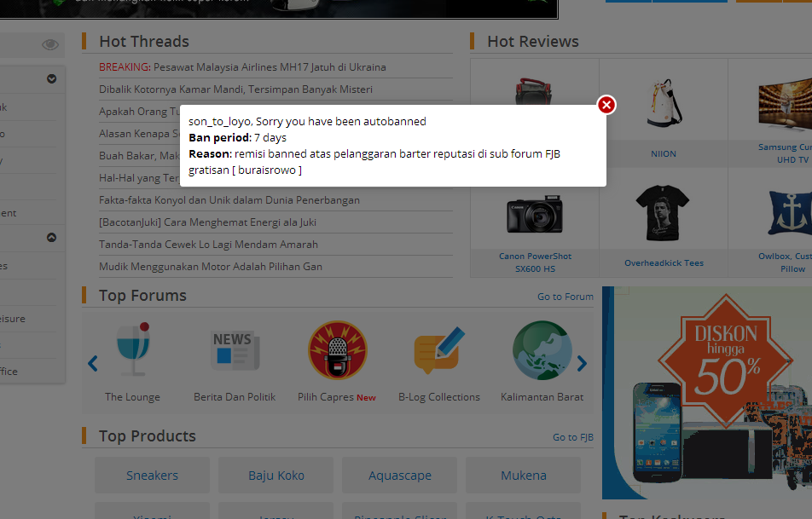Open thread '[BacotanJuki] Cara Menghemat Energi'
812x519 pixels.
207,222
